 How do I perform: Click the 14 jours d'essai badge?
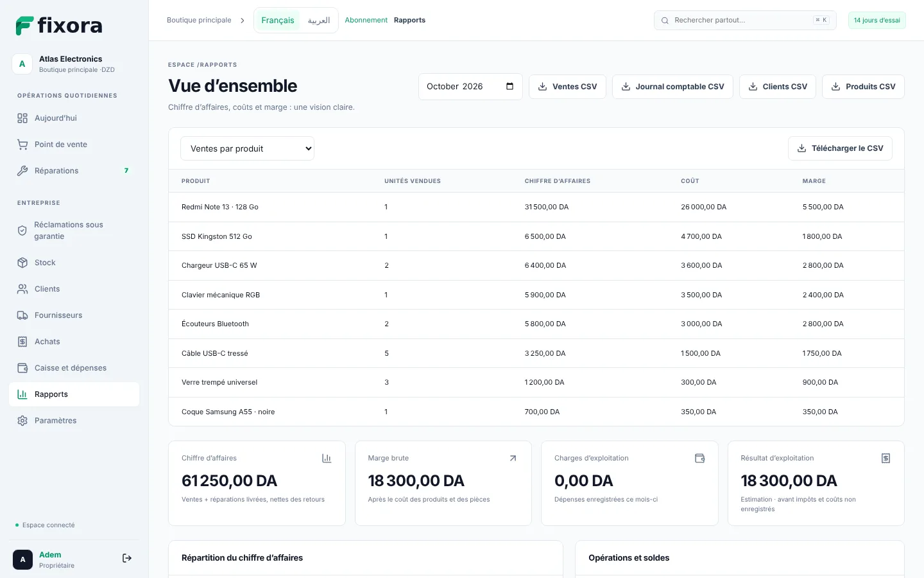coord(877,21)
